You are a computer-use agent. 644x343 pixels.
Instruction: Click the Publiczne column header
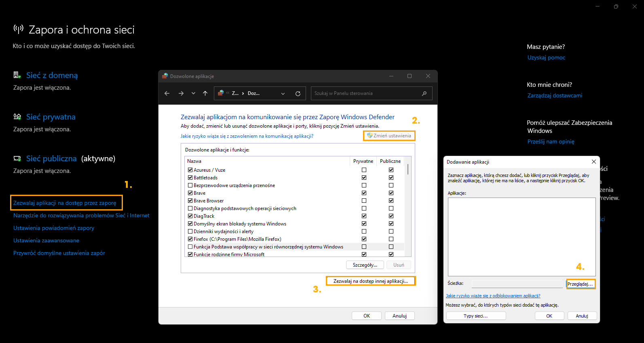pyautogui.click(x=390, y=161)
